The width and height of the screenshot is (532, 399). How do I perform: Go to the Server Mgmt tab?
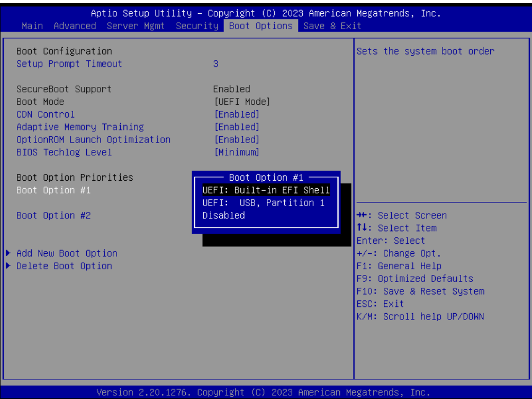pos(136,26)
